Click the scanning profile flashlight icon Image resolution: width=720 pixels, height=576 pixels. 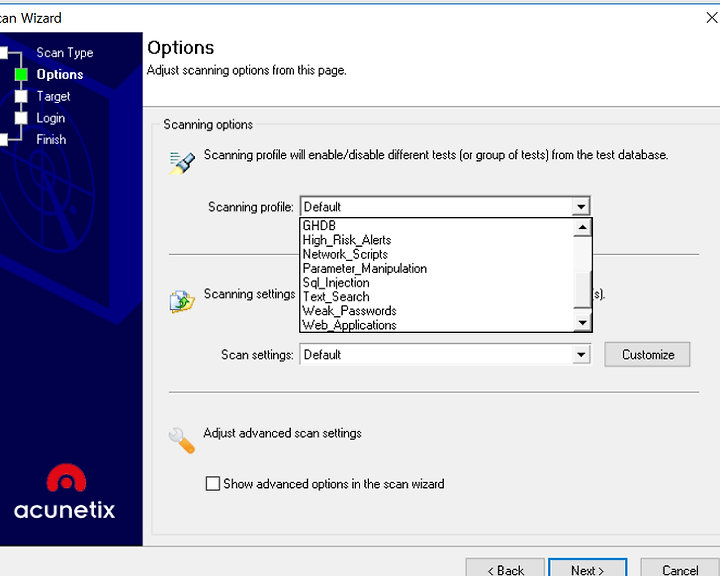(x=182, y=163)
